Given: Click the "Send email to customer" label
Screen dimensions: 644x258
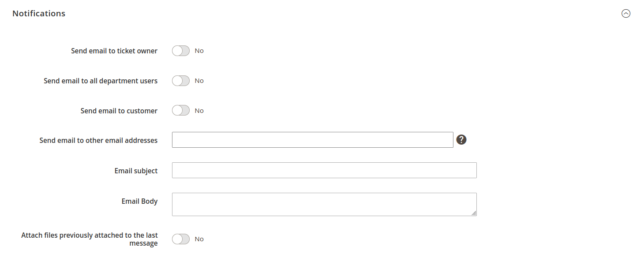Looking at the screenshot, I should pyautogui.click(x=119, y=111).
